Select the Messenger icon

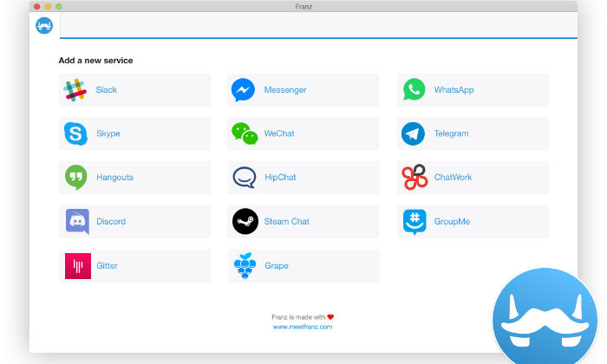click(244, 90)
